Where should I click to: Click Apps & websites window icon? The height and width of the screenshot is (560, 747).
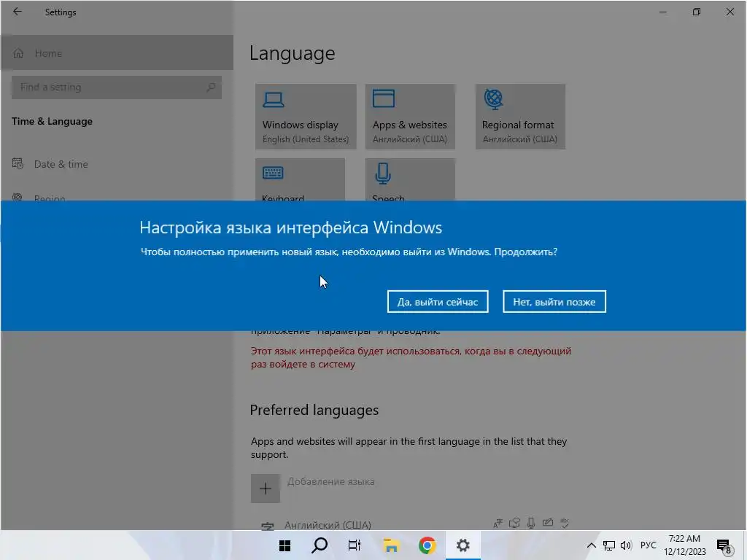384,98
